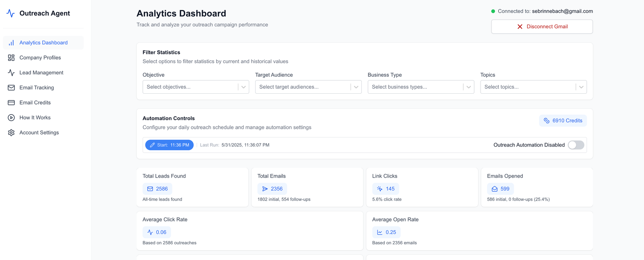Image resolution: width=644 pixels, height=260 pixels.
Task: Open the Topics dropdown
Action: pos(533,87)
